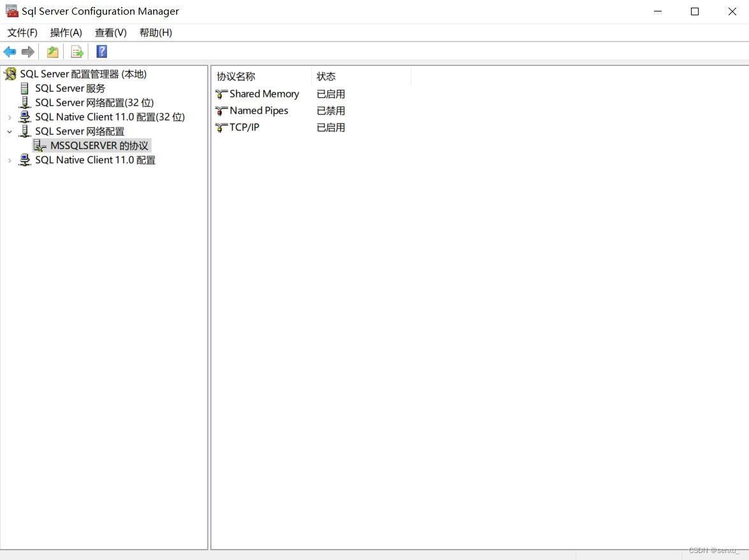This screenshot has height=560, width=749.
Task: Click the 已禁用 status of Named Pipes
Action: point(331,111)
